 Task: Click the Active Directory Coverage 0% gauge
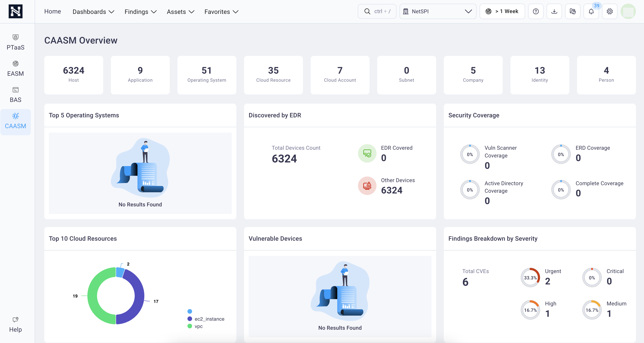pyautogui.click(x=470, y=190)
